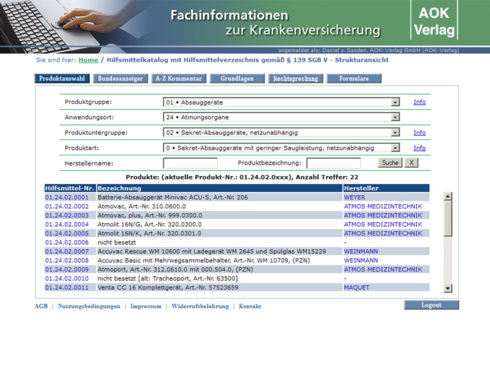Open product number 01.24.02.0002

(67, 206)
